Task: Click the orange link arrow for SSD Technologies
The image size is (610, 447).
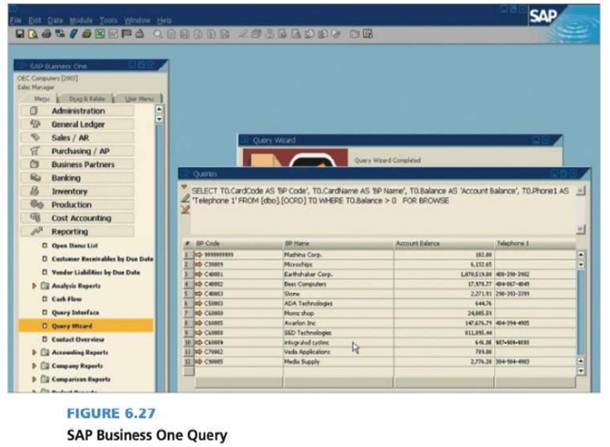Action: [198, 333]
